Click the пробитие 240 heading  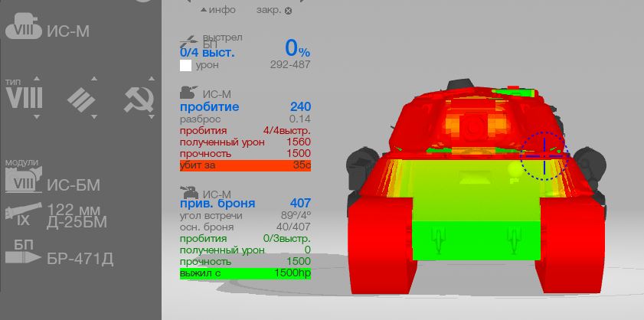click(245, 107)
